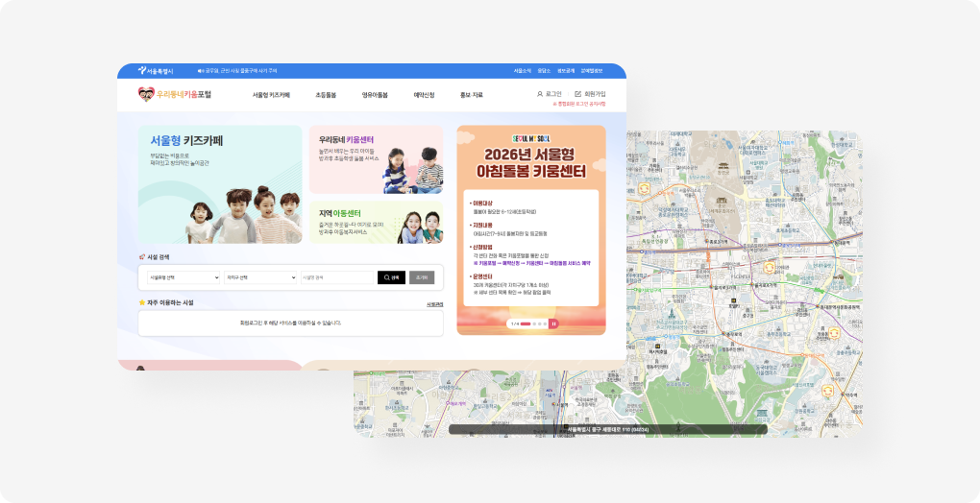Click the gray 초기화 reset button

click(422, 277)
